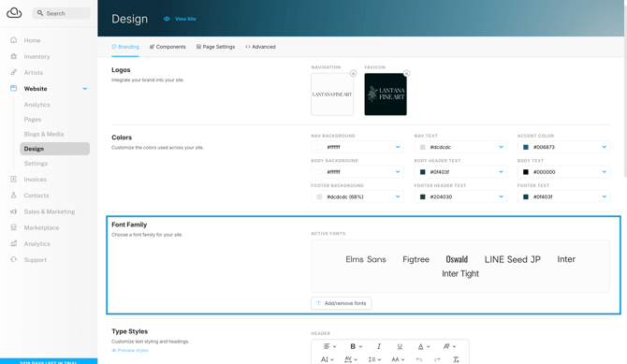Click the accent color #006873 swatch
The height and width of the screenshot is (364, 627).
[x=526, y=147]
